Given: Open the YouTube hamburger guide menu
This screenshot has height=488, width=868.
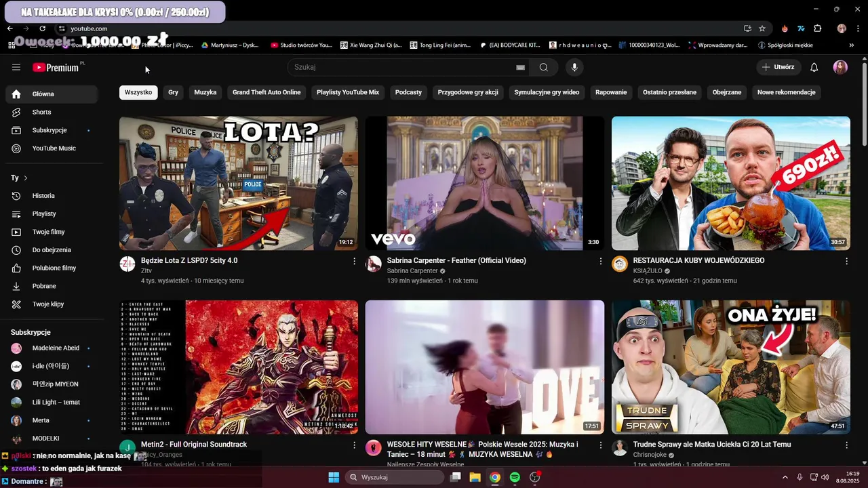Looking at the screenshot, I should coord(16,67).
